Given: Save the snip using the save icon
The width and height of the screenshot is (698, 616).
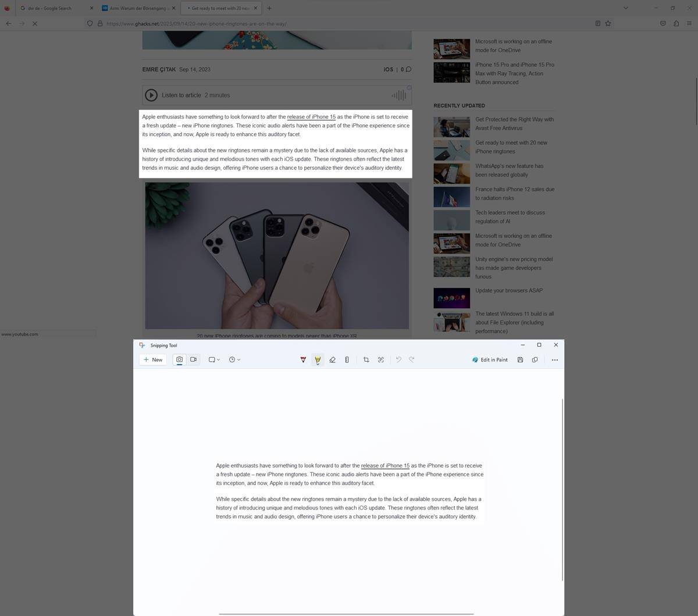Looking at the screenshot, I should (x=520, y=359).
